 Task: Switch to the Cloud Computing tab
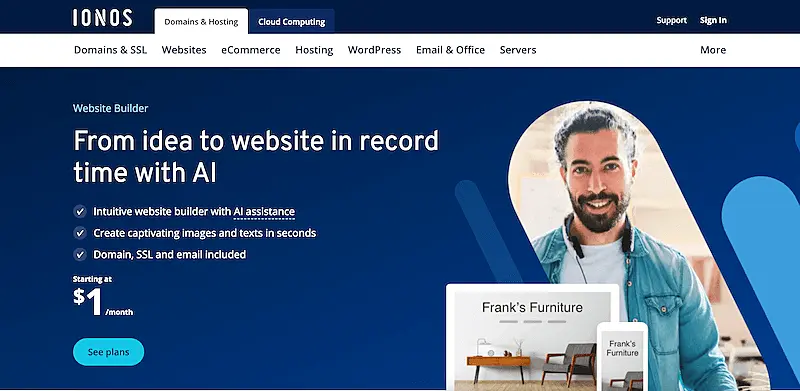291,21
